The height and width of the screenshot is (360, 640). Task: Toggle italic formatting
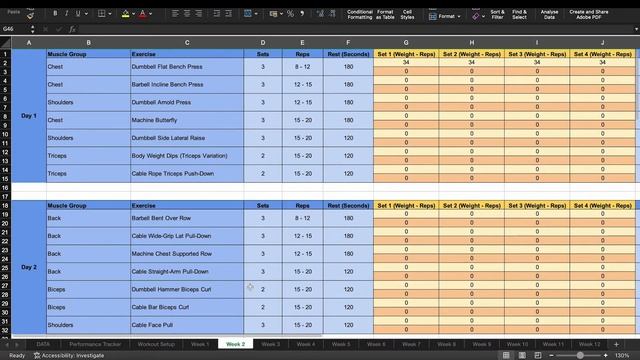tap(67, 13)
